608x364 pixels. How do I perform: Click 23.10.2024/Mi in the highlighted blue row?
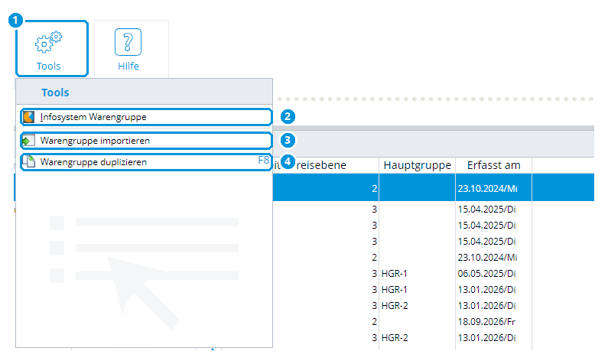tap(487, 189)
